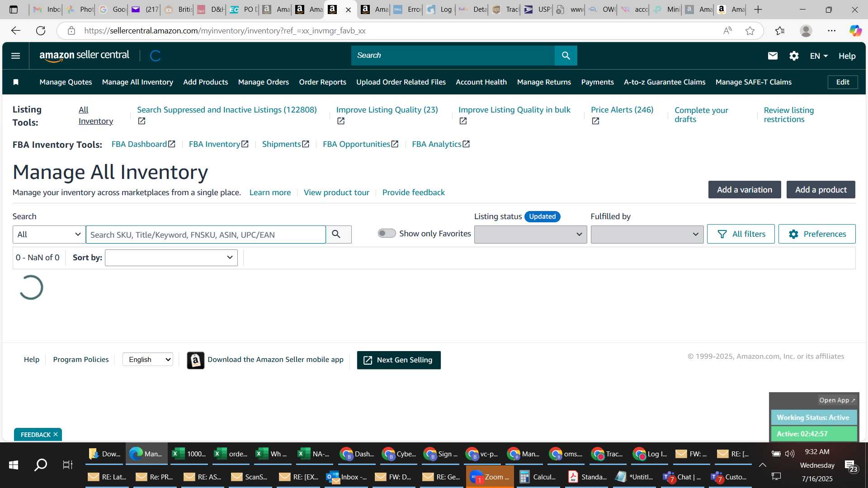Image resolution: width=868 pixels, height=488 pixels.
Task: Click the SKU/Title/ASIN search input
Action: point(206,235)
